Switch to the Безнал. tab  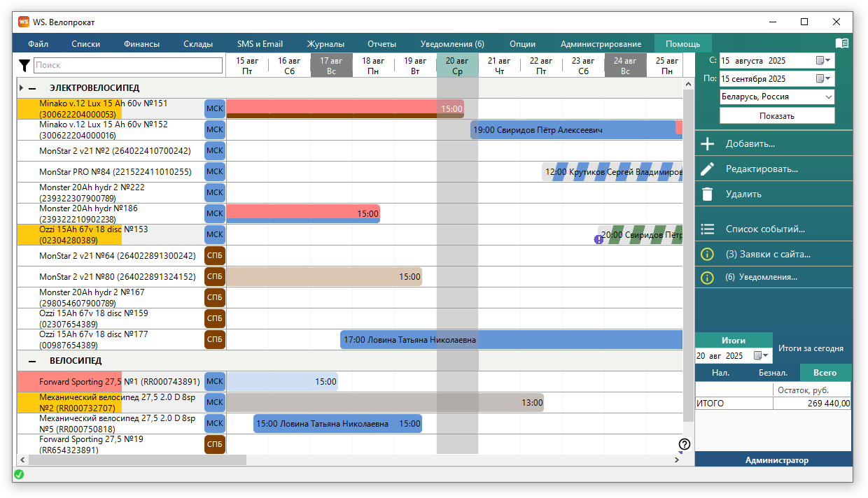(x=773, y=373)
